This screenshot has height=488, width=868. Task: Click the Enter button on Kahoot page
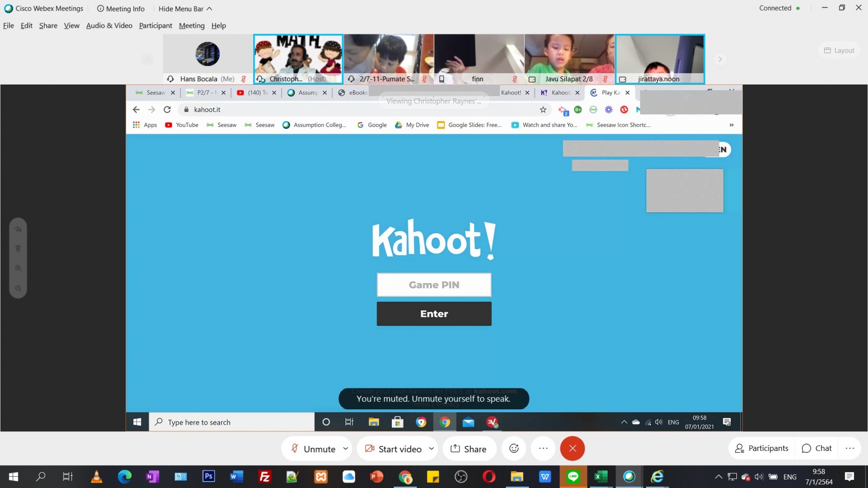point(434,313)
